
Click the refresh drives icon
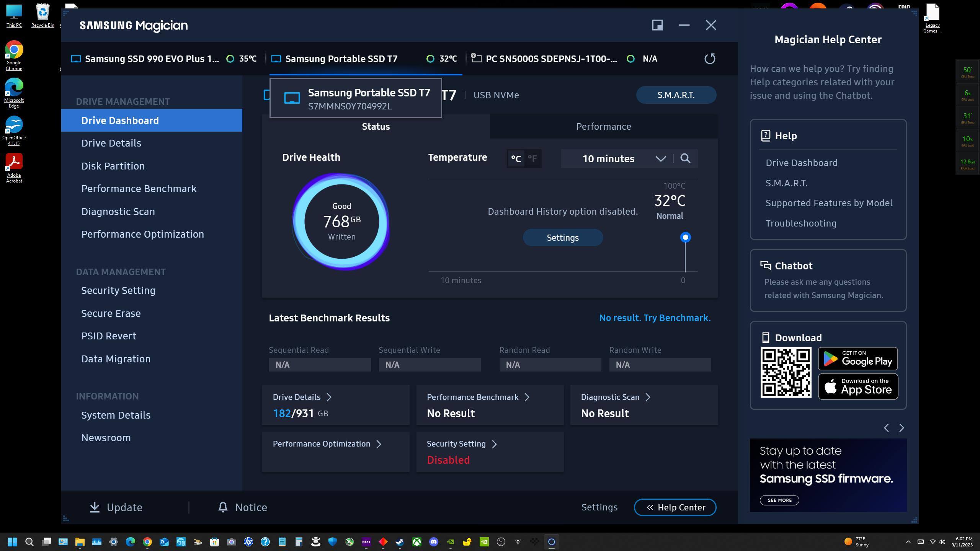(x=710, y=59)
